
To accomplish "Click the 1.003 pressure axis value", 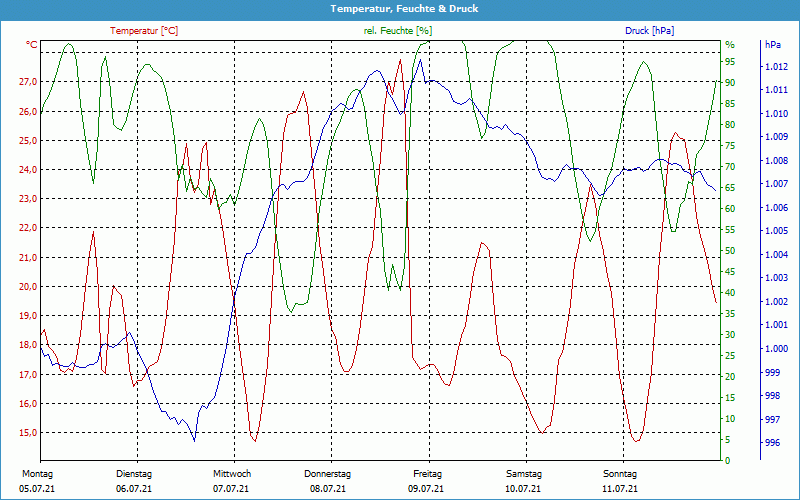I will pos(776,278).
